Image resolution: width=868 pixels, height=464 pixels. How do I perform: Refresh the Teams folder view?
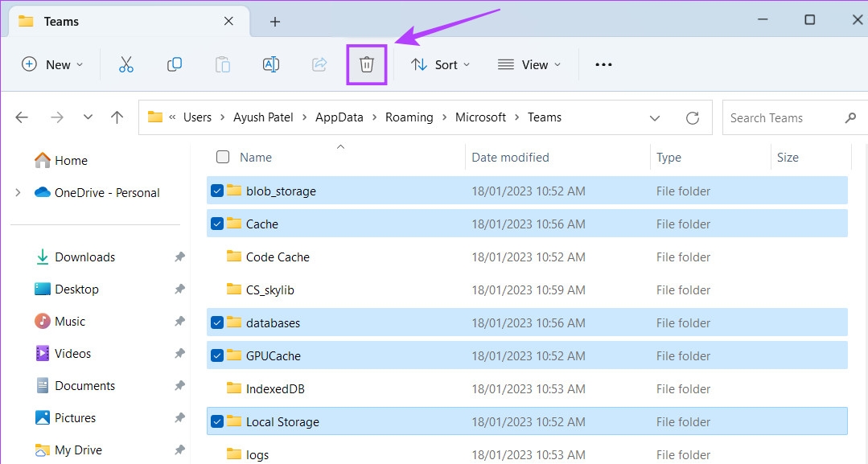(693, 118)
